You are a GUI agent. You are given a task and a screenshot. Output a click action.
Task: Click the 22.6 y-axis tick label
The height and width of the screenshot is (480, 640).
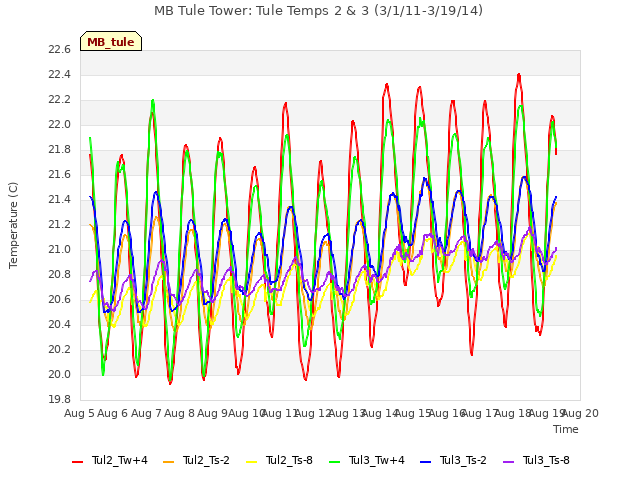coord(60,50)
